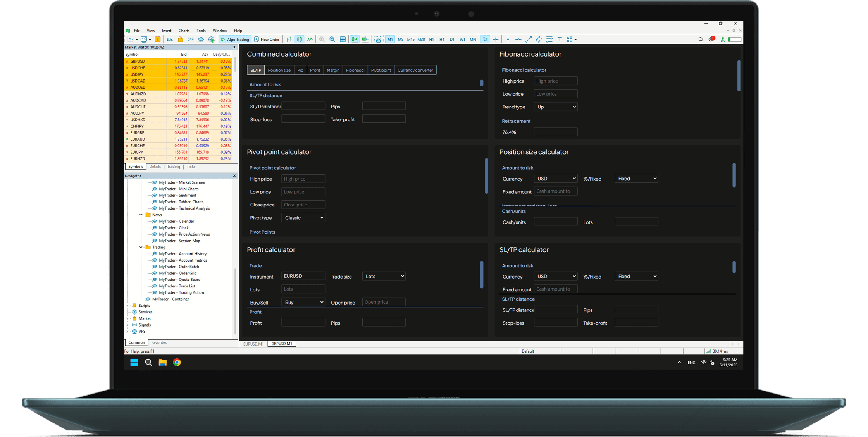Switch to the Currency converter tab

pyautogui.click(x=415, y=70)
